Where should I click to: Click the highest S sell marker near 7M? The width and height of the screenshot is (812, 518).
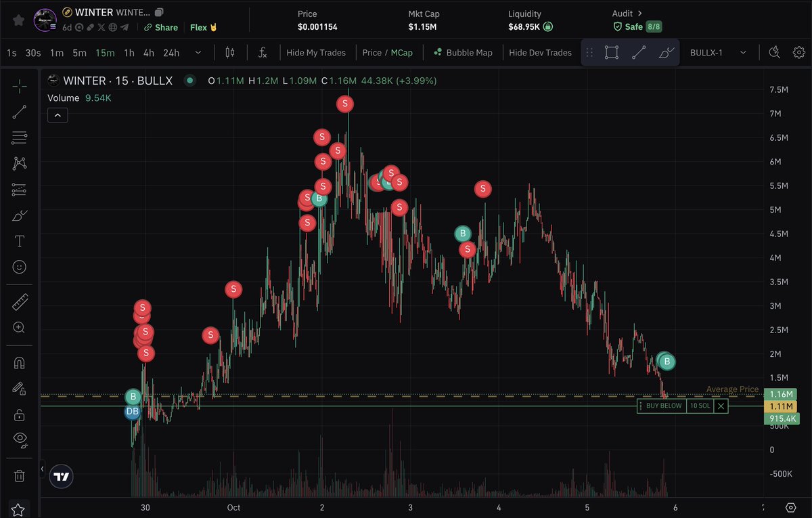point(345,104)
